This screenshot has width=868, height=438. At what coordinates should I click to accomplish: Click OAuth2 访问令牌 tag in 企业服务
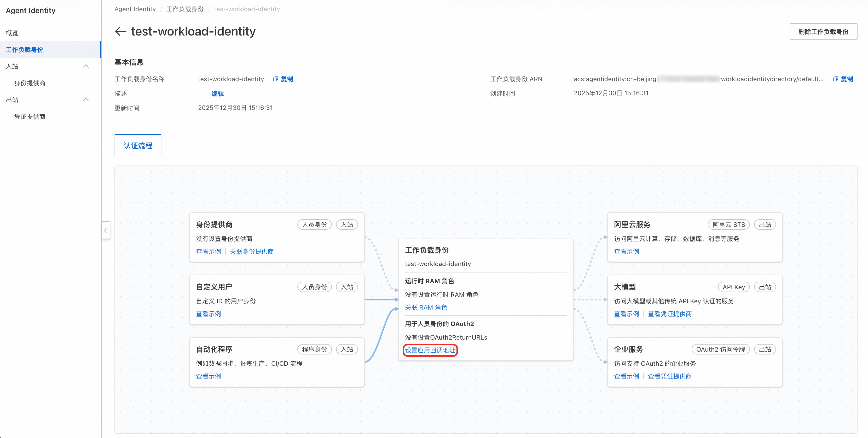(720, 350)
